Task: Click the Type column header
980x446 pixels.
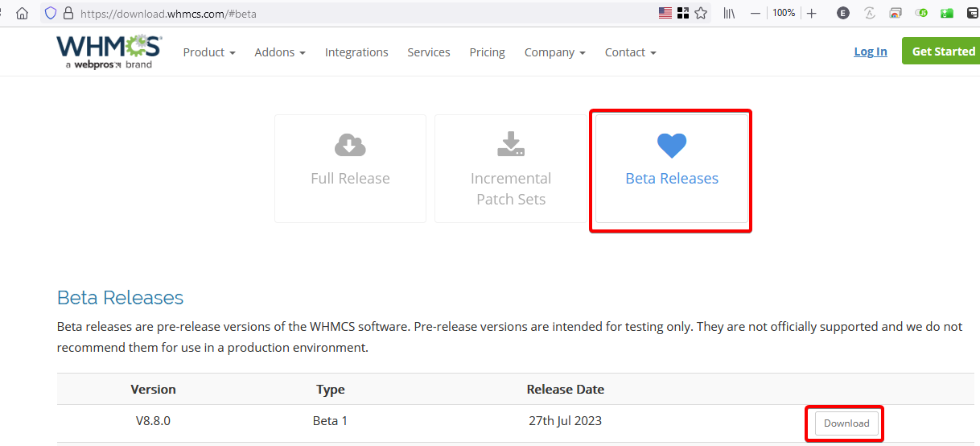Action: pyautogui.click(x=331, y=390)
